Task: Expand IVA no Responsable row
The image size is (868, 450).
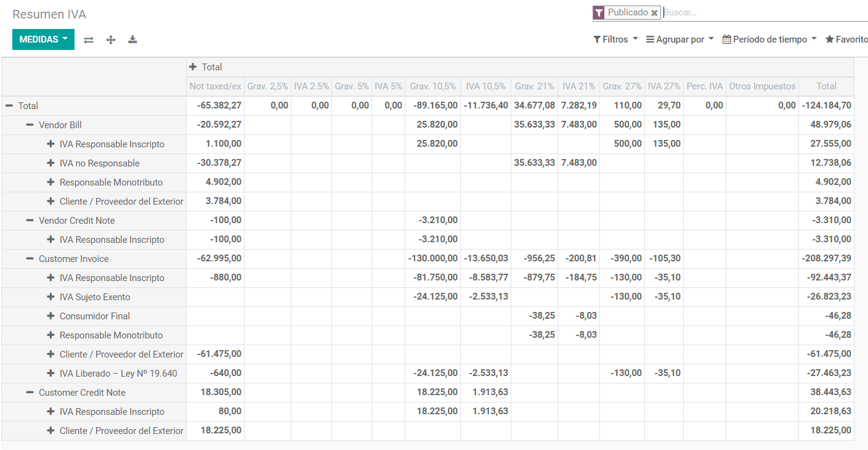Action: click(x=51, y=163)
